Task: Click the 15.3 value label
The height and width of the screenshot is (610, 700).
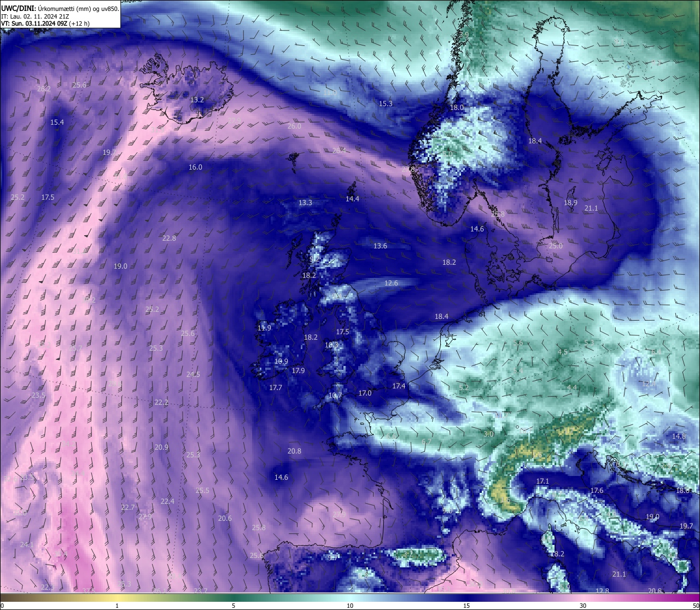Action: (x=386, y=104)
